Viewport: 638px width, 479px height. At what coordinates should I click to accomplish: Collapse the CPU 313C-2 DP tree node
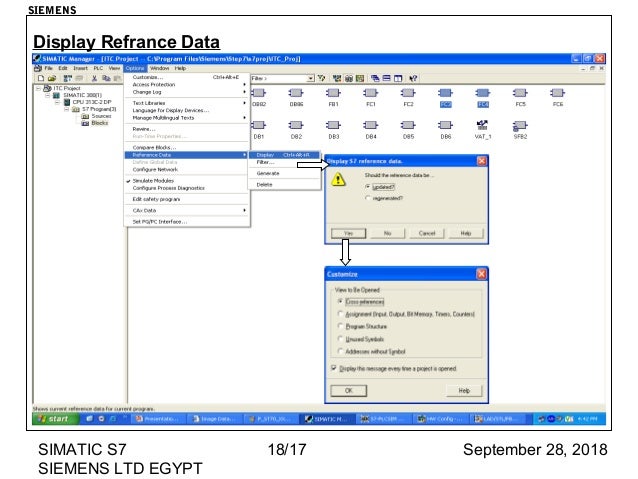57,102
